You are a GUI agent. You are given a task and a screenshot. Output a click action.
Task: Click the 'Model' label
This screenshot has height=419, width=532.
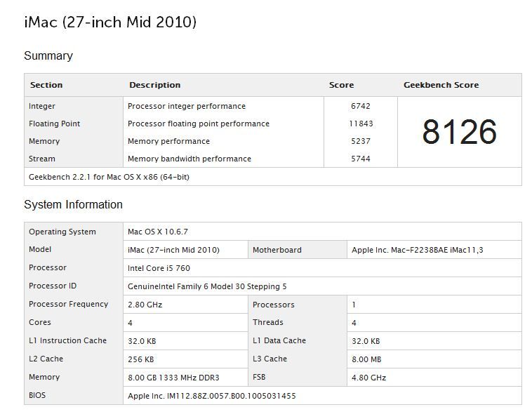[40, 249]
